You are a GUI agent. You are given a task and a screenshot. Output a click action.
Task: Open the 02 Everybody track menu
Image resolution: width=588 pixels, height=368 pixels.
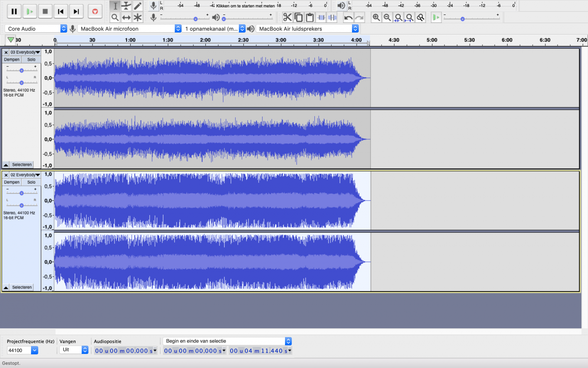(25, 175)
